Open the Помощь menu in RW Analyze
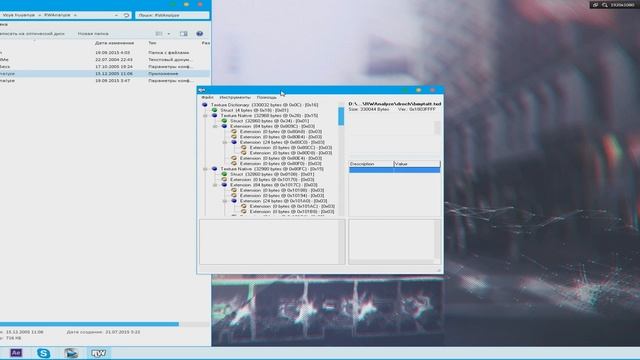The image size is (640, 360). [267, 98]
